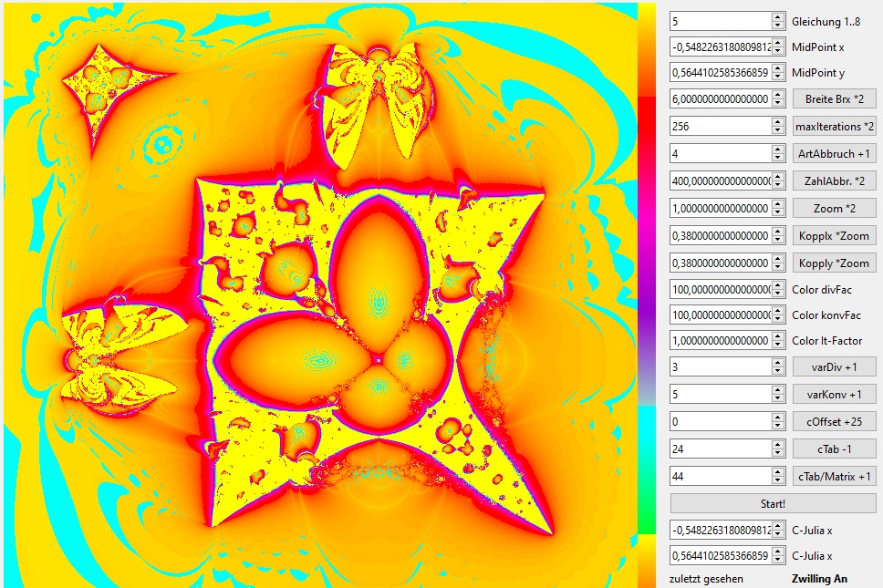883x588 pixels.
Task: Raise ZahlAbbr. value with up arrow
Action: [778, 177]
